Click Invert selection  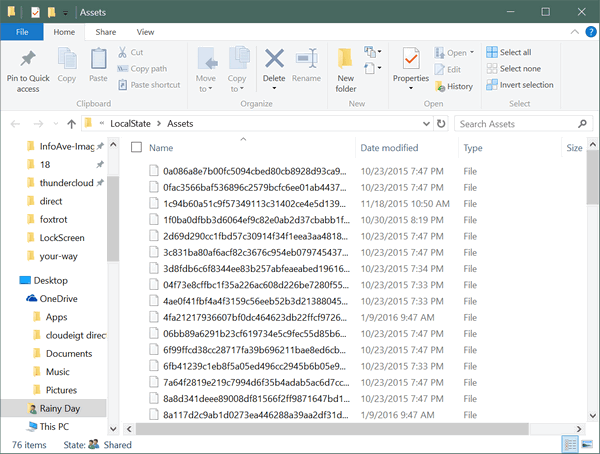pos(520,85)
